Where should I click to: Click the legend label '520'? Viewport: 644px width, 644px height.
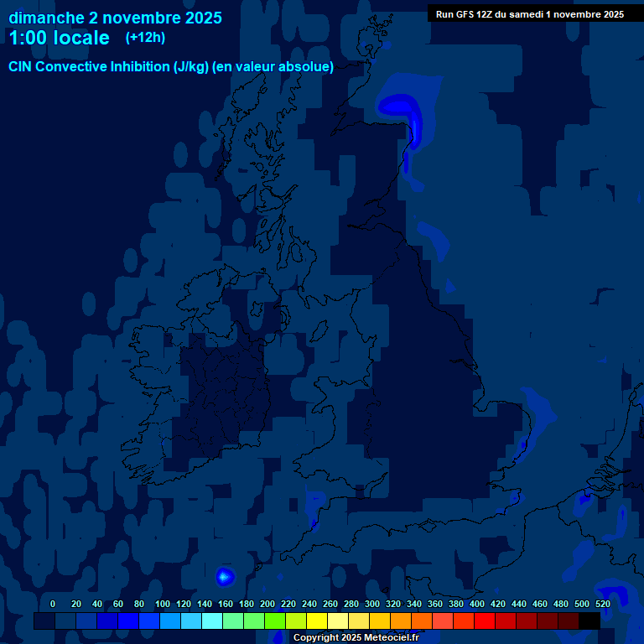click(603, 604)
